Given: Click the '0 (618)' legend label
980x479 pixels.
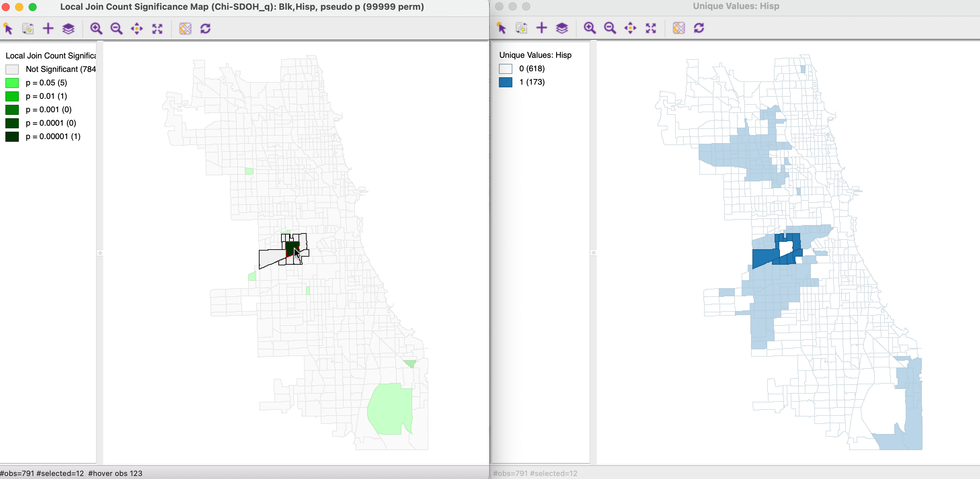Looking at the screenshot, I should point(532,69).
